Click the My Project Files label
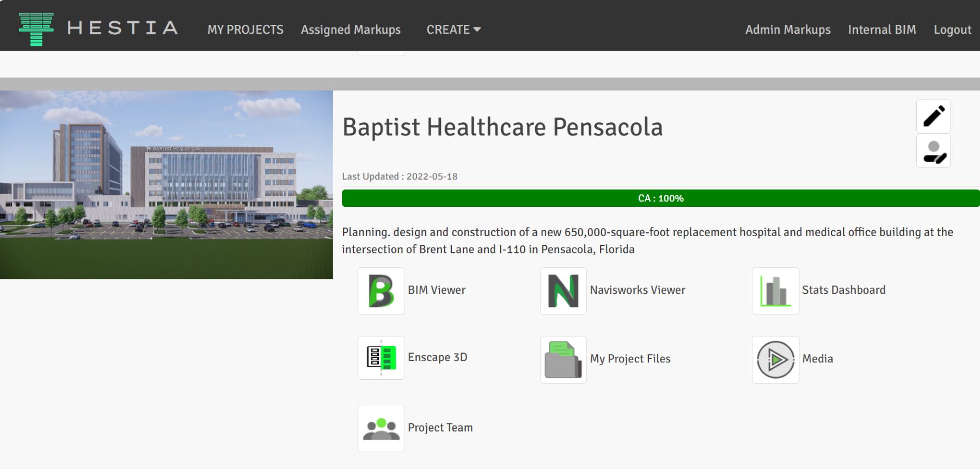Viewport: 980px width, 469px height. point(630,359)
